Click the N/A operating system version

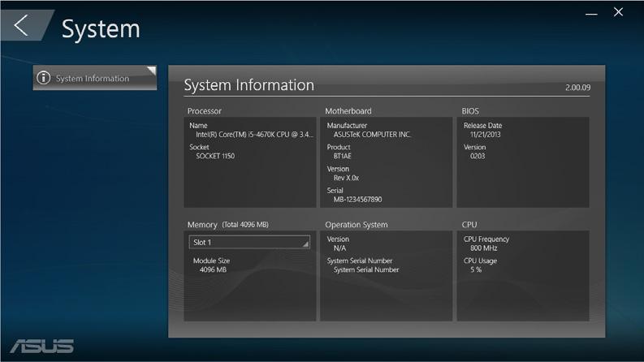click(x=339, y=248)
